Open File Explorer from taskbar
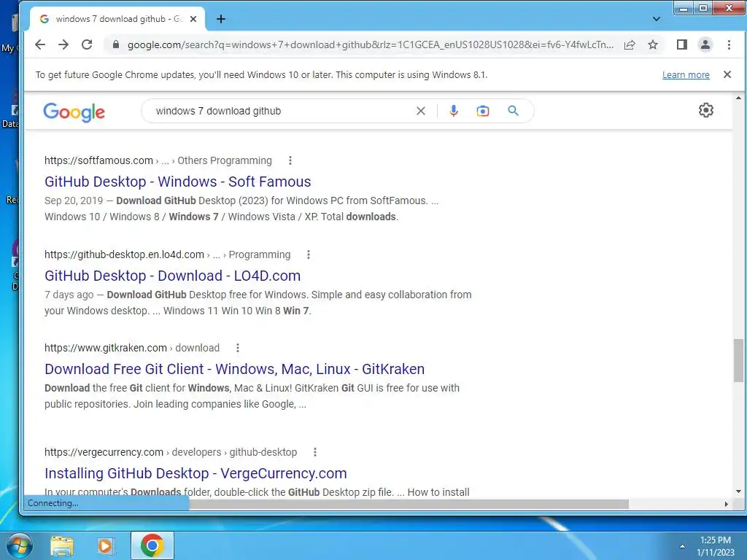 [62, 545]
